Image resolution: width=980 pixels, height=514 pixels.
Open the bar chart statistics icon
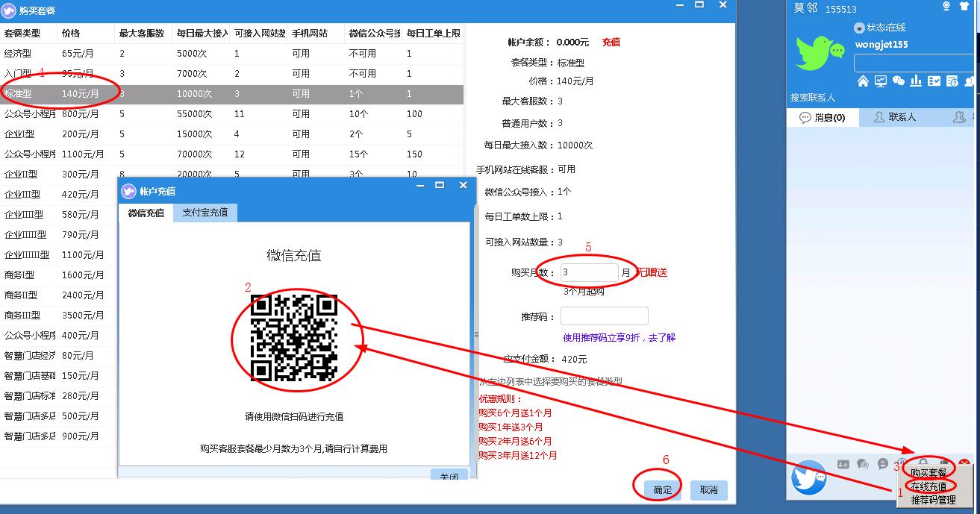[x=916, y=81]
